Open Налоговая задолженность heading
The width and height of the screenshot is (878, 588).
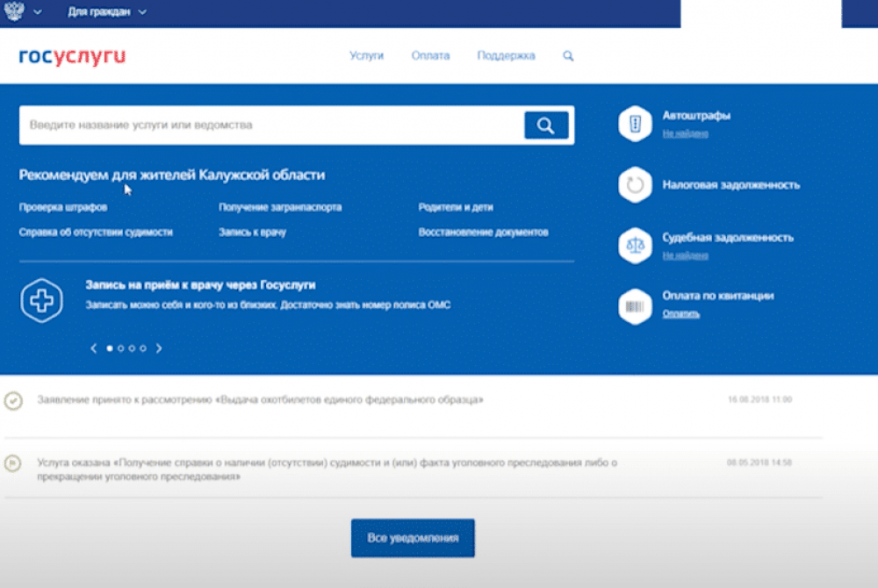730,185
